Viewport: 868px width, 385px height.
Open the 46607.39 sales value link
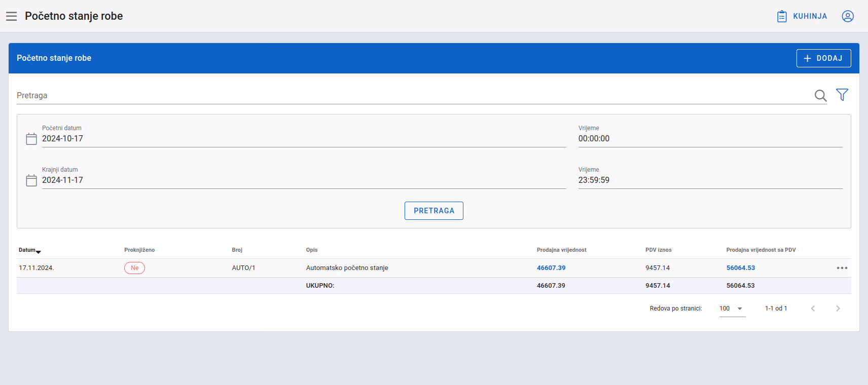coord(551,268)
